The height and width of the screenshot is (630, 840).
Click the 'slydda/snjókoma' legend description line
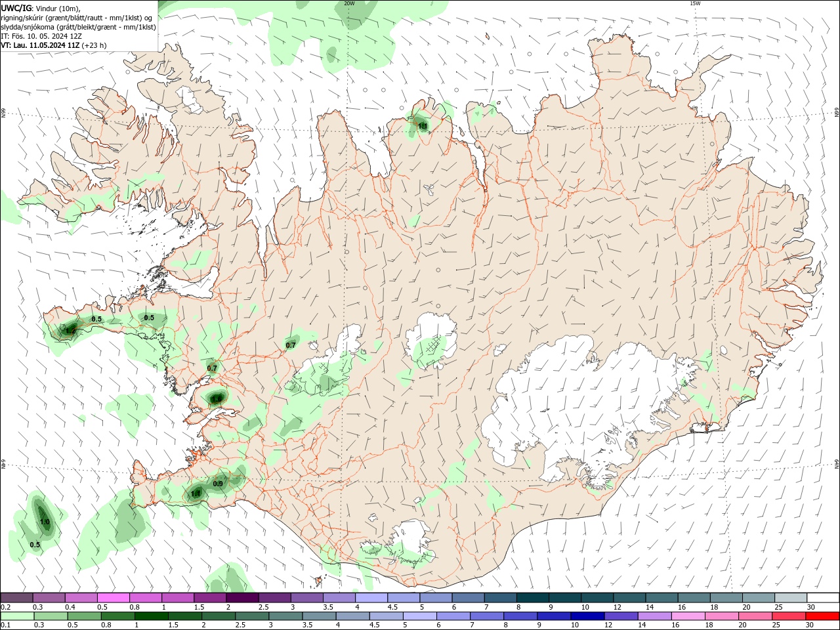click(79, 27)
